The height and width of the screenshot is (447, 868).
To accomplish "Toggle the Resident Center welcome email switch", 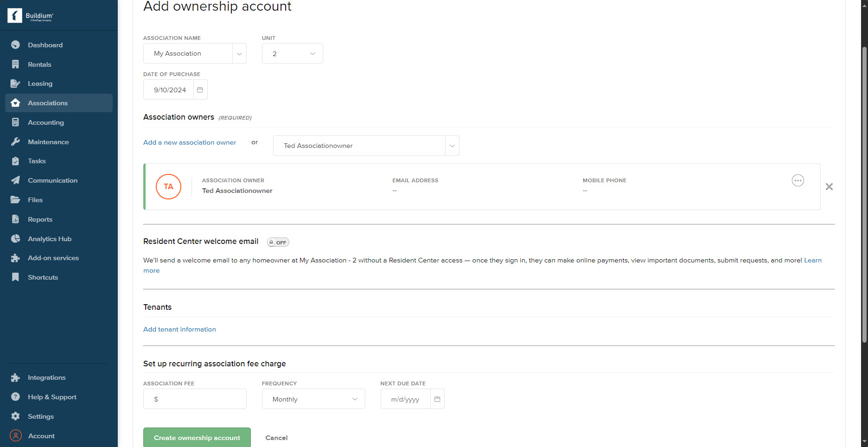I will point(277,242).
